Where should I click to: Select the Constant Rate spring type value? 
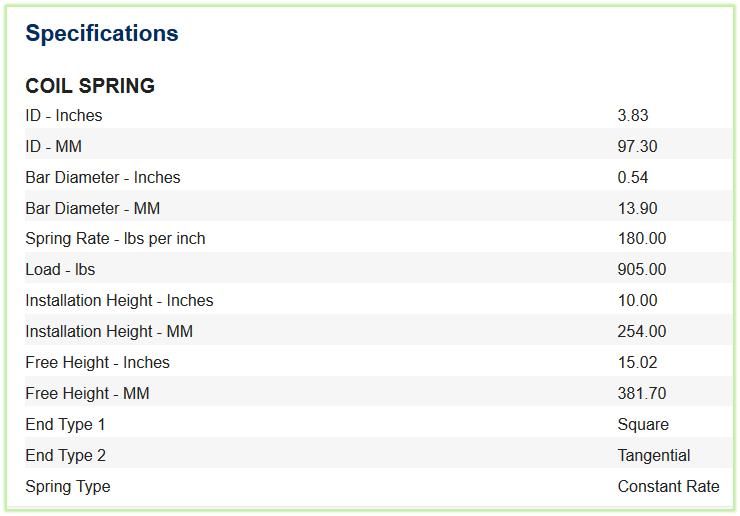coord(668,486)
